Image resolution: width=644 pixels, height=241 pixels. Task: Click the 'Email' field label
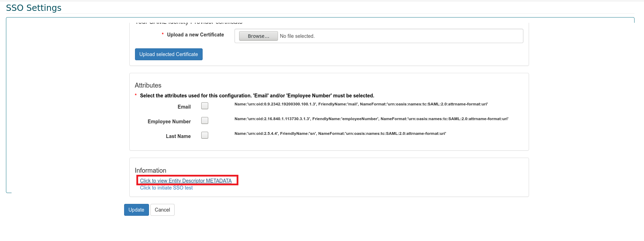184,107
